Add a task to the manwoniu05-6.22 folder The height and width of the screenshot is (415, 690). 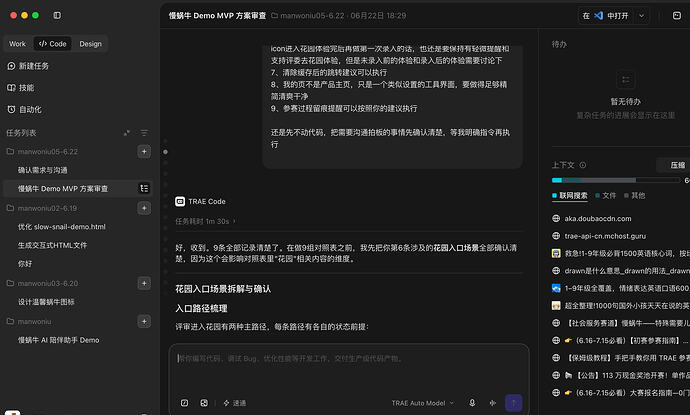click(x=144, y=152)
